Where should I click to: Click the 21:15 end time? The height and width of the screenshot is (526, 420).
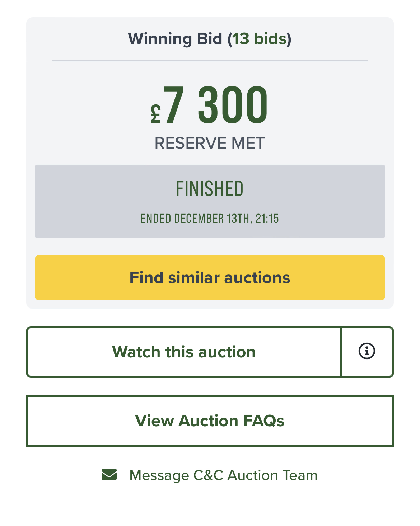click(267, 219)
